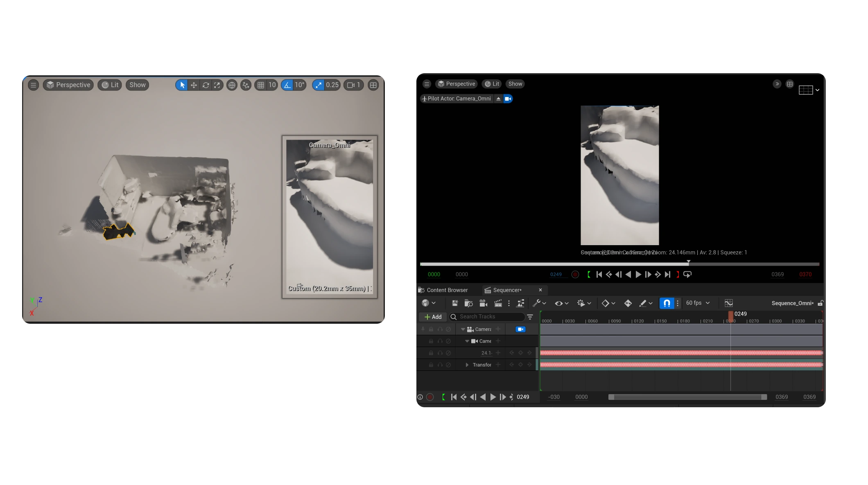Choose the Translate (move) gizmo tool

point(194,85)
